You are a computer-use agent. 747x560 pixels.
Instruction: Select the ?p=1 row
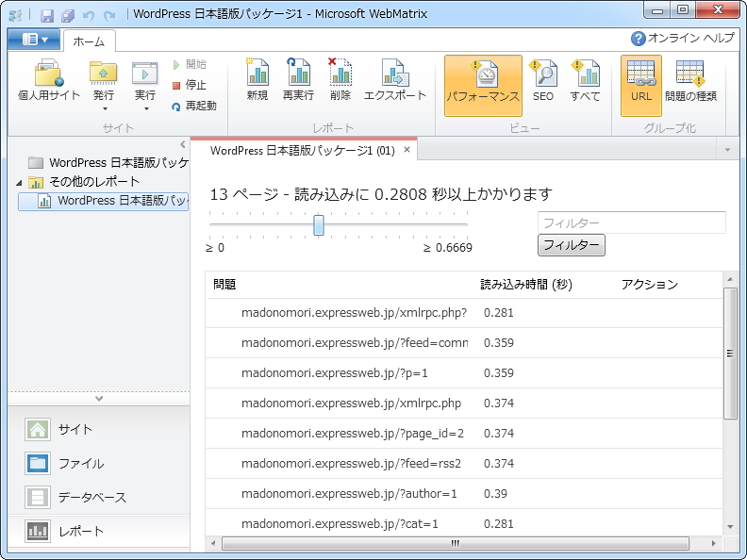[464, 372]
